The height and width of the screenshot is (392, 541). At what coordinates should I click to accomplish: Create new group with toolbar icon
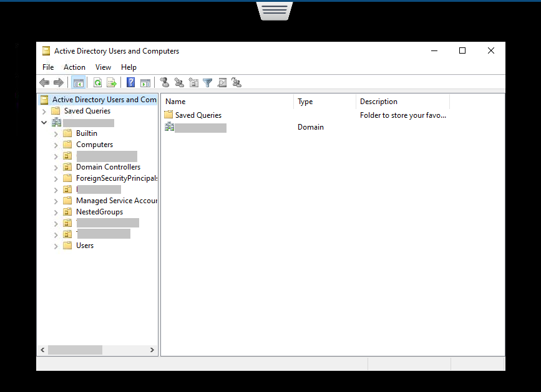tap(179, 82)
